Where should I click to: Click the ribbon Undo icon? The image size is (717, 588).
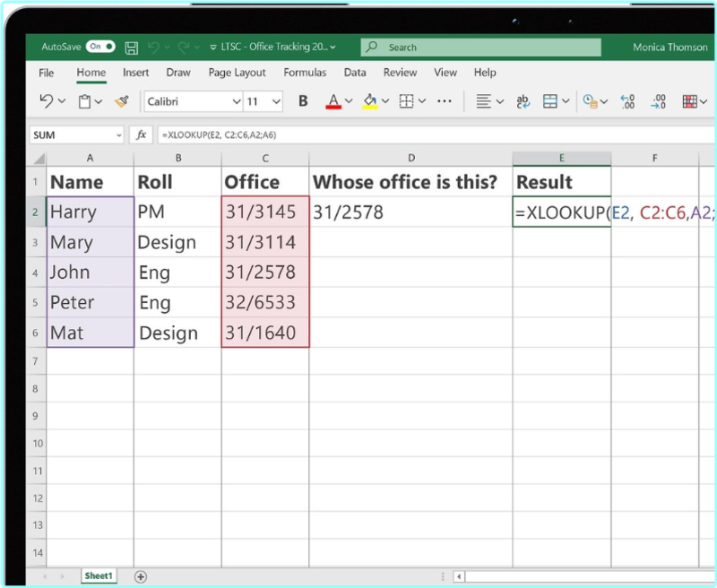[47, 101]
